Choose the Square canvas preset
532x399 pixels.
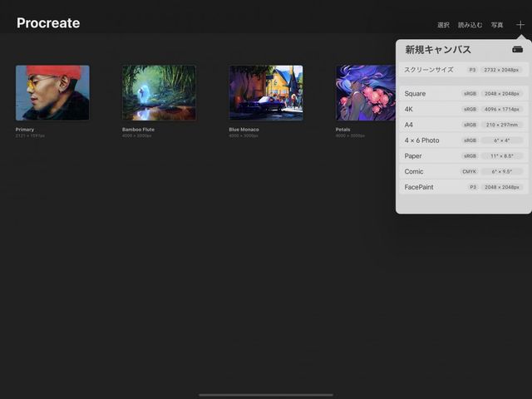pos(464,94)
